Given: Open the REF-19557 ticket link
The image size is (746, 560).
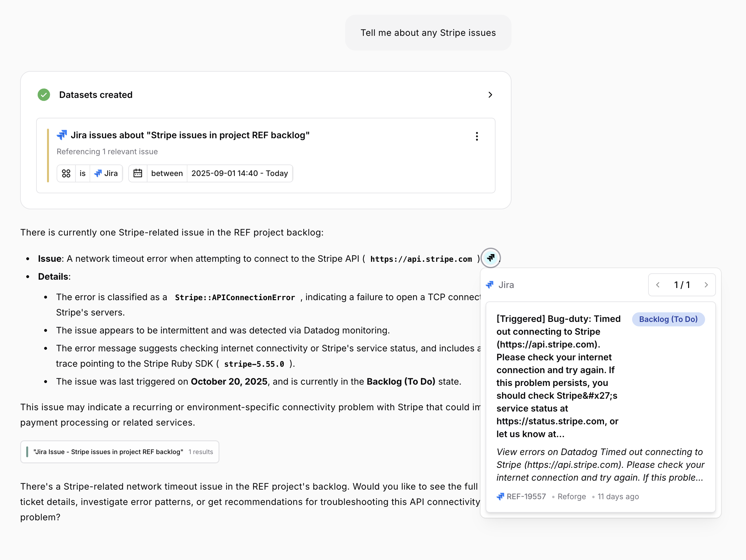Looking at the screenshot, I should (x=526, y=497).
